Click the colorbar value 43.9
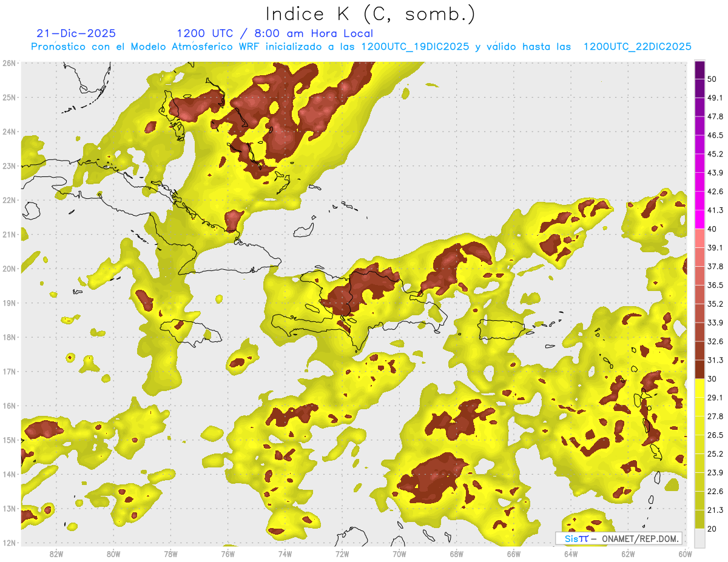Viewport: 728px width, 562px height. tap(715, 173)
